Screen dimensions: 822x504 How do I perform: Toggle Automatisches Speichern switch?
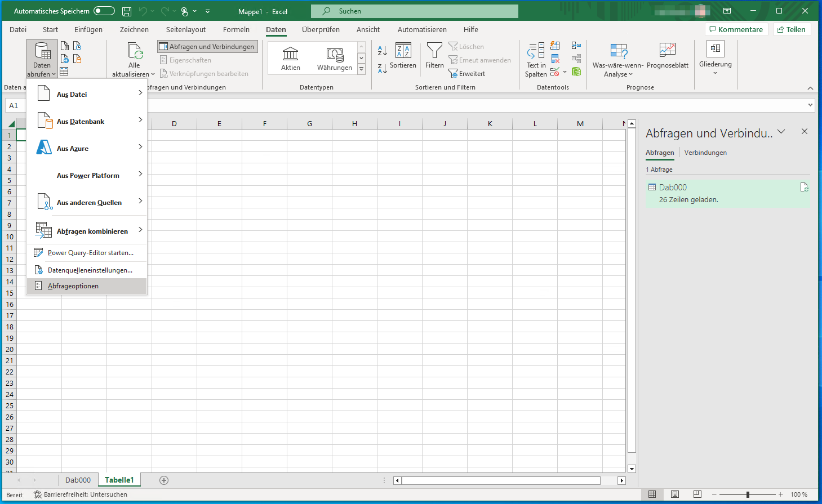[104, 11]
